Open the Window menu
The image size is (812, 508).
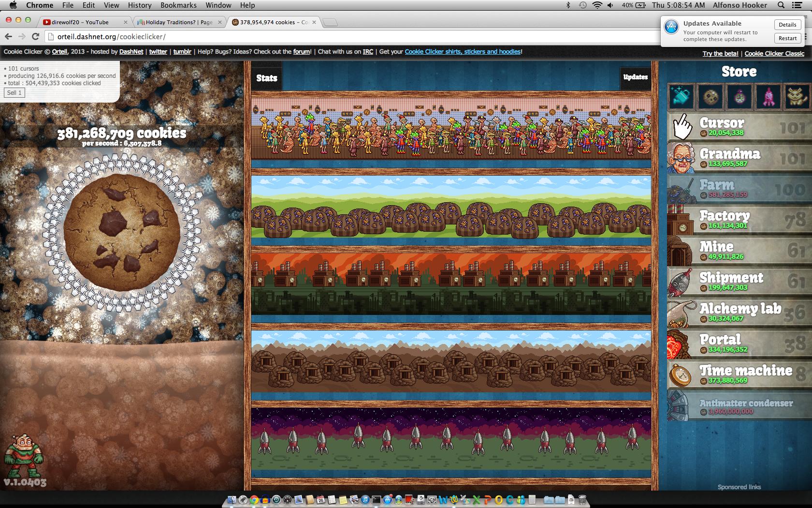coord(218,5)
